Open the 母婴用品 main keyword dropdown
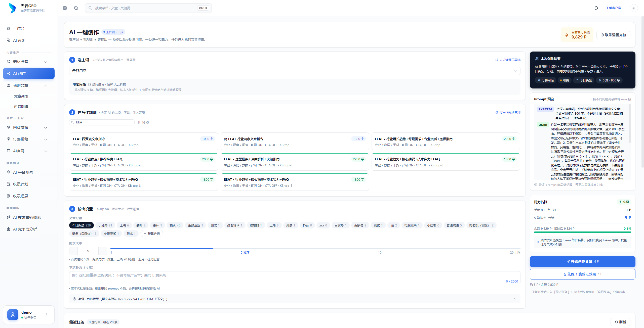The width and height of the screenshot is (644, 328). point(295,71)
